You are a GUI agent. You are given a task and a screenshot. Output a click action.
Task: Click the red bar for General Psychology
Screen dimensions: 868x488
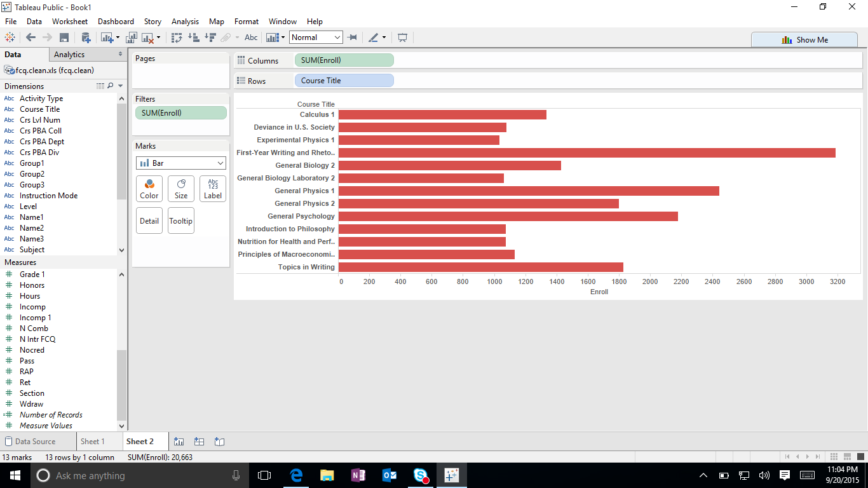(x=508, y=216)
